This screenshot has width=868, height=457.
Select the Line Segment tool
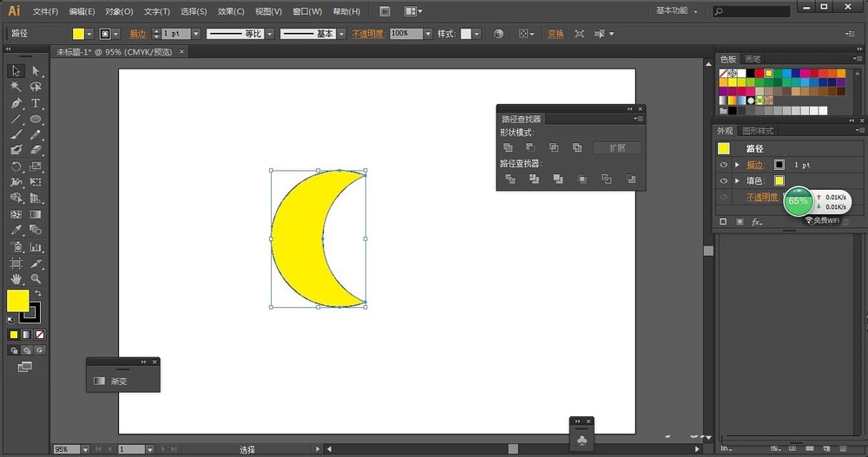point(16,119)
